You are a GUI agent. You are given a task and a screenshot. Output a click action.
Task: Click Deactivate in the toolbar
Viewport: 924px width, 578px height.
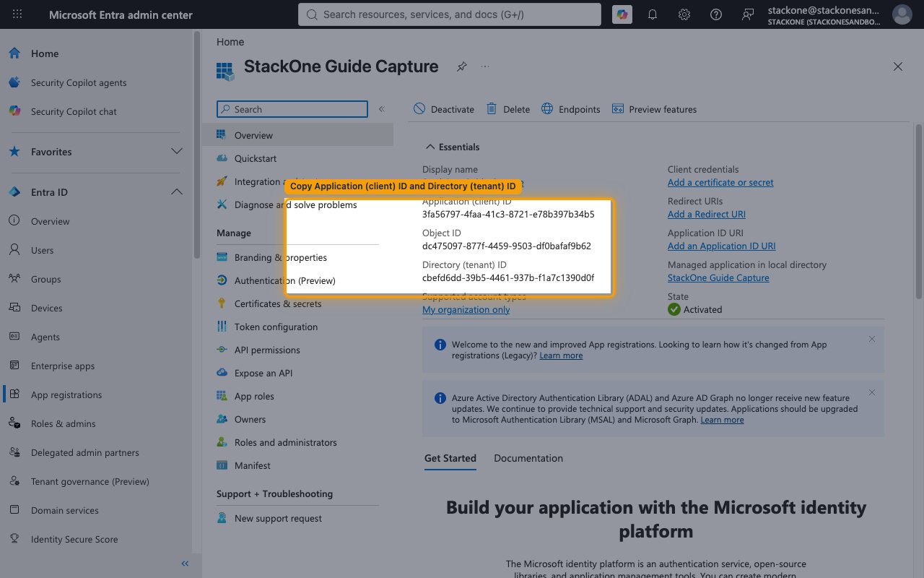[444, 109]
